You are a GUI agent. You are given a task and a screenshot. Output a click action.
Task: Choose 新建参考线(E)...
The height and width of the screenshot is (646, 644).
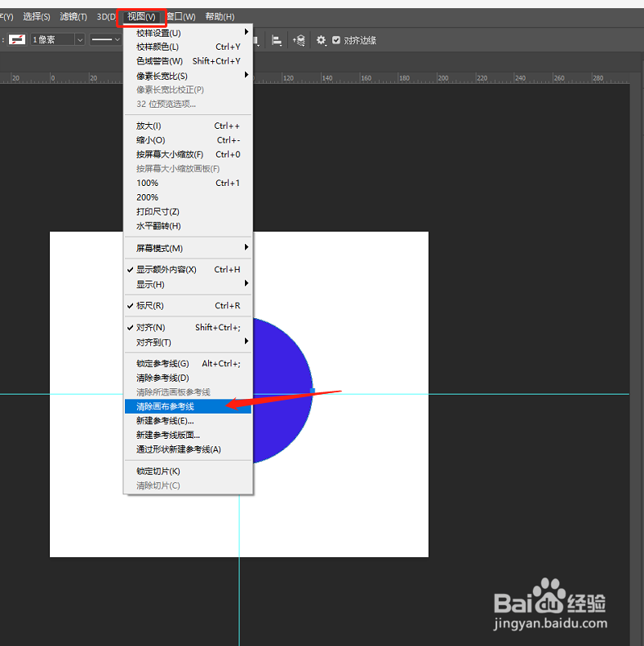click(188, 421)
